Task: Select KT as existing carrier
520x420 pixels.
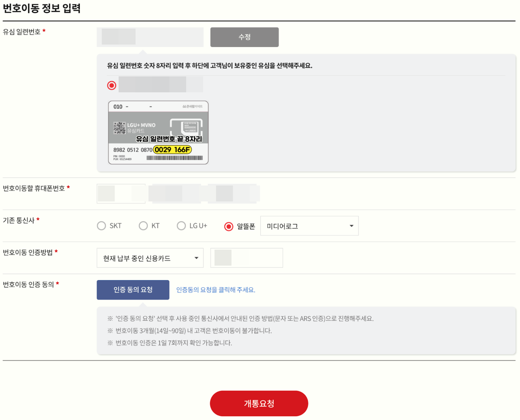Action: click(143, 226)
